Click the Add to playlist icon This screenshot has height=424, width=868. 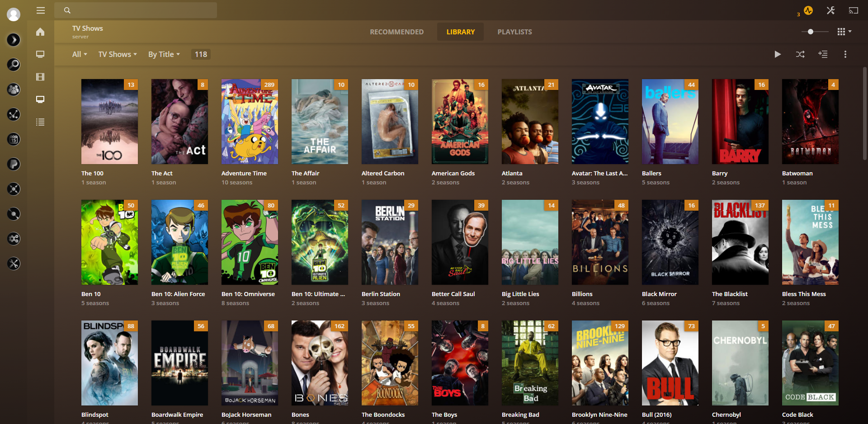click(x=823, y=54)
